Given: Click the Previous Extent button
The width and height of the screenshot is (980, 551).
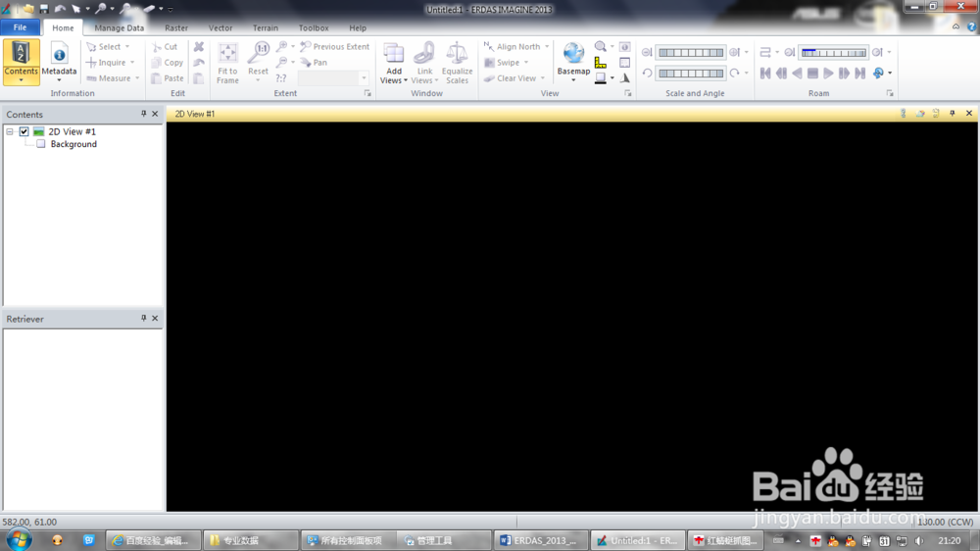Looking at the screenshot, I should [x=335, y=47].
